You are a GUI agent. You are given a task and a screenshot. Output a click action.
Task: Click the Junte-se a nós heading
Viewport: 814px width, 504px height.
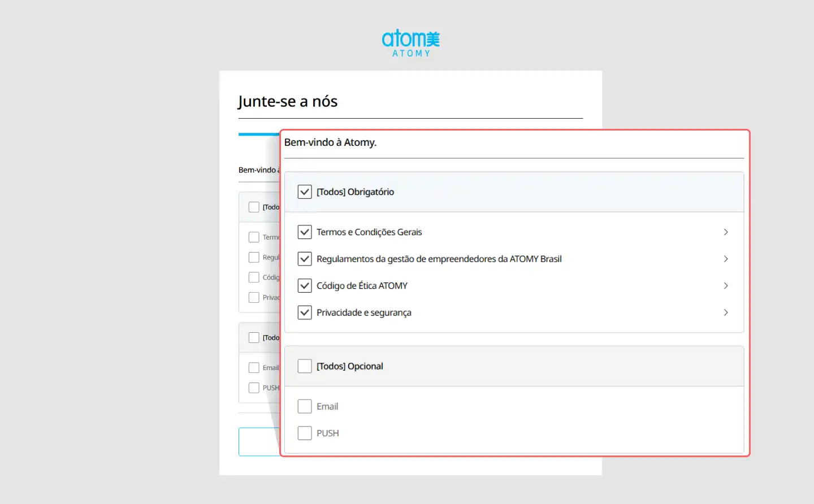pos(288,102)
